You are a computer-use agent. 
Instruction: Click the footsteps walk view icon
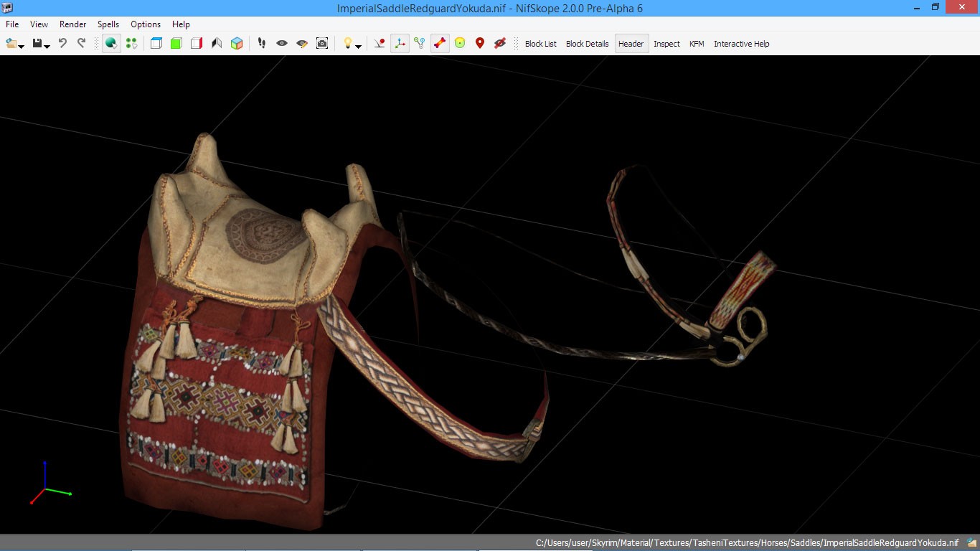click(262, 44)
